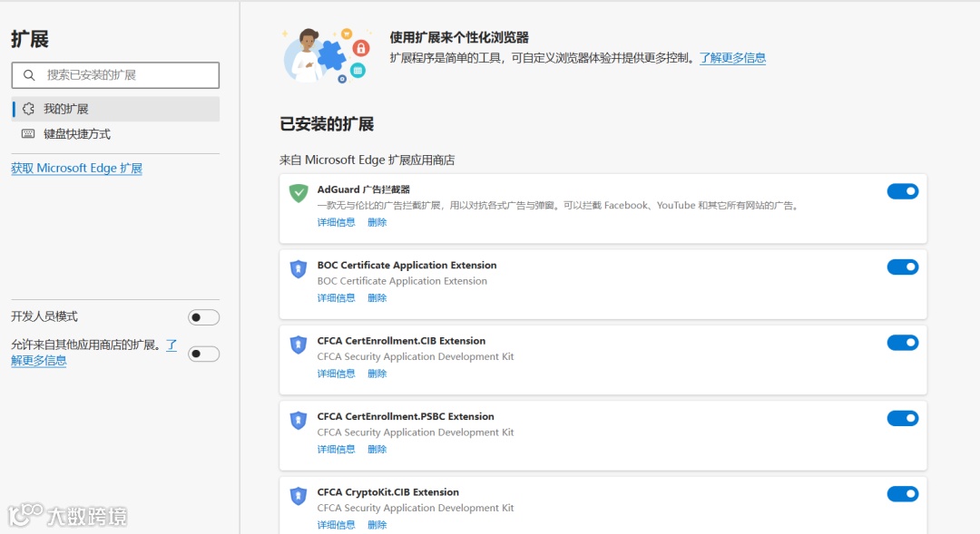Click the CFCA CryptoKit.CIB Extension title
This screenshot has height=534, width=980.
coord(388,492)
